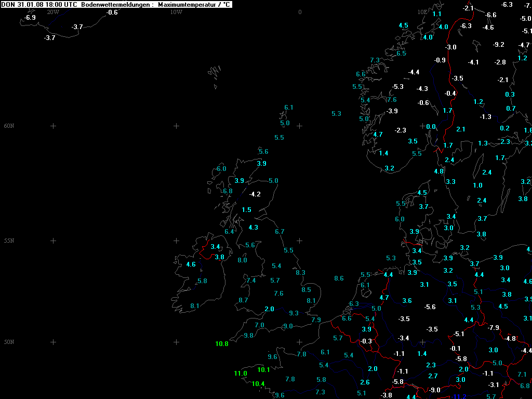
Task: Select the 60N latitude label
Action: click(x=9, y=126)
